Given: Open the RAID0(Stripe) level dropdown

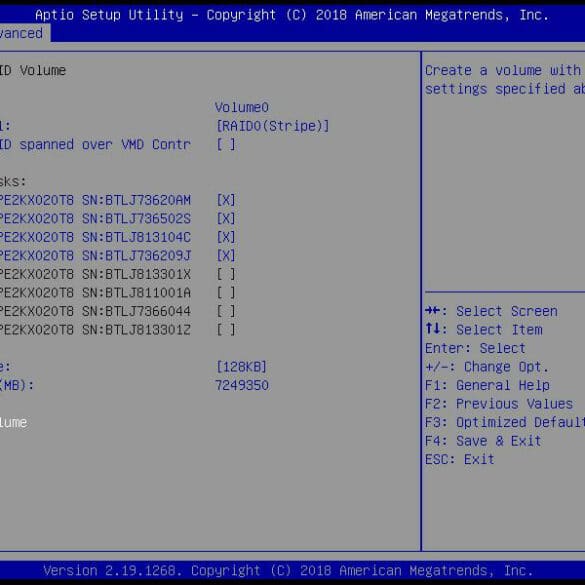Looking at the screenshot, I should pyautogui.click(x=273, y=126).
